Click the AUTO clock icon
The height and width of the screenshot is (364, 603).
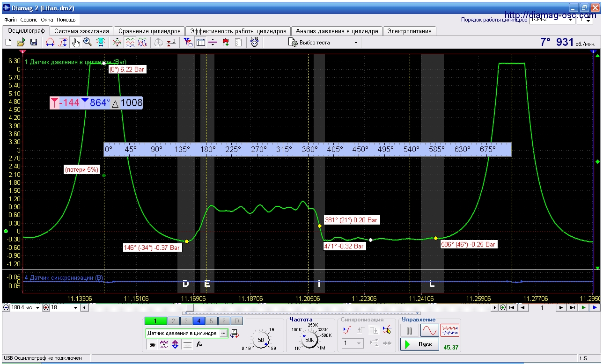[254, 43]
